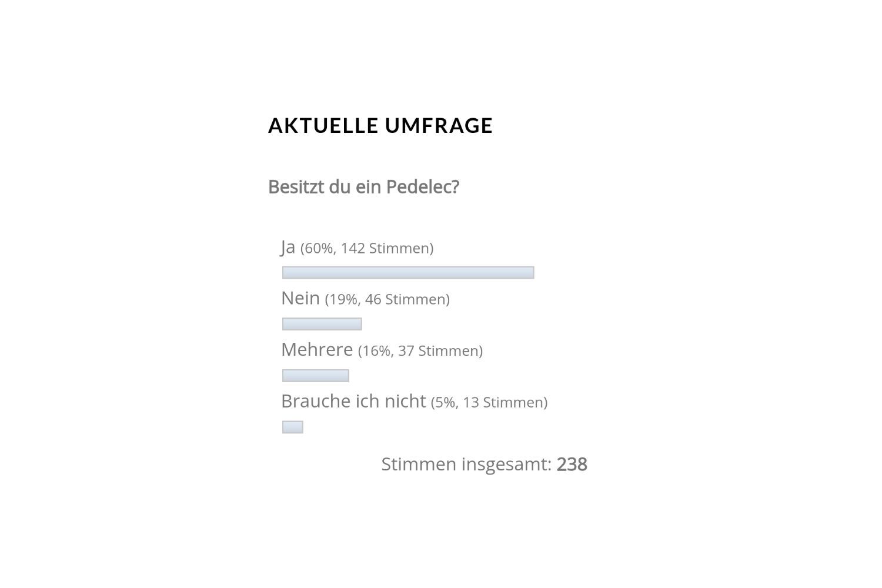Click the result bar below Mehrere
Image resolution: width=882 pixels, height=588 pixels.
(316, 376)
